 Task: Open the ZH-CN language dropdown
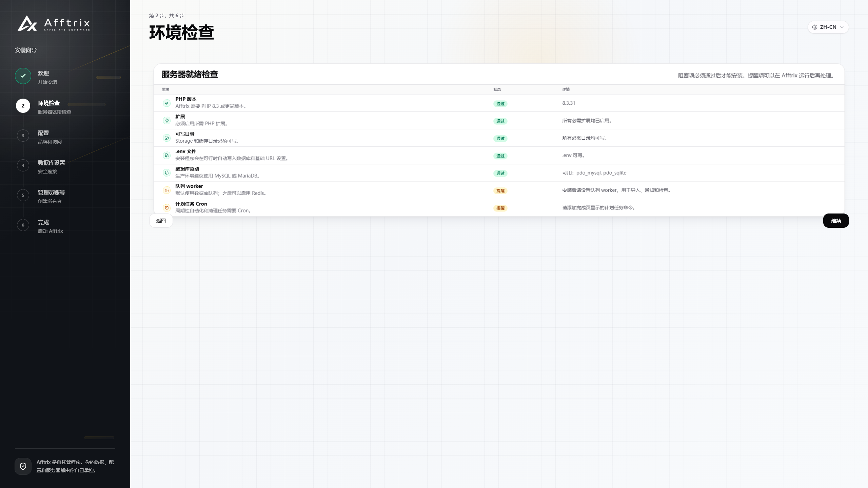[x=828, y=27]
